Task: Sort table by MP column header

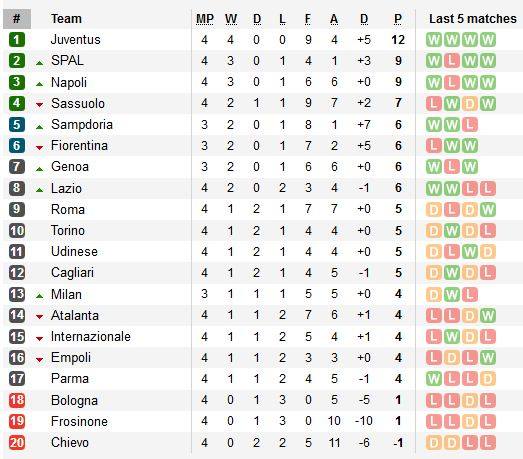Action: point(204,19)
